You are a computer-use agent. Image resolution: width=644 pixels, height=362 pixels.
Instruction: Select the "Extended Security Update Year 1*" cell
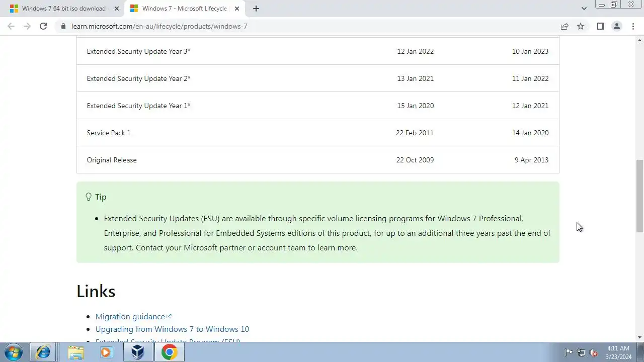click(138, 106)
